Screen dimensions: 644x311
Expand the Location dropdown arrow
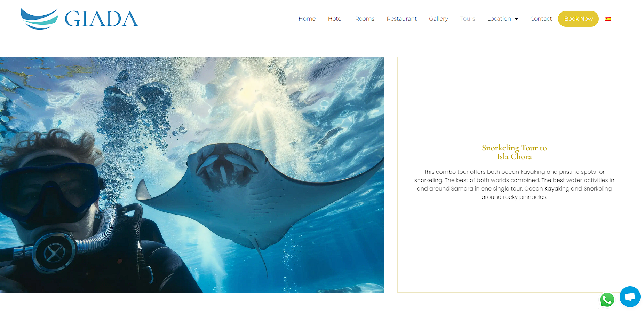pyautogui.click(x=516, y=19)
